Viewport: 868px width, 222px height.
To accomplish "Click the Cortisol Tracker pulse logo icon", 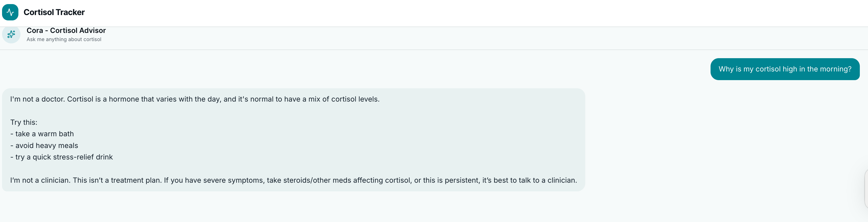I will click(x=10, y=12).
